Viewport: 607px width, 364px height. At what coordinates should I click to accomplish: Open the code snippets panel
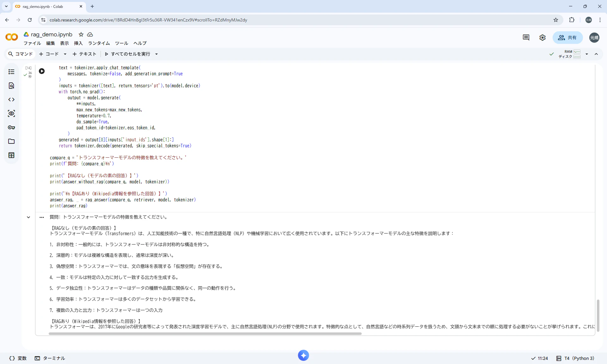pos(11,100)
